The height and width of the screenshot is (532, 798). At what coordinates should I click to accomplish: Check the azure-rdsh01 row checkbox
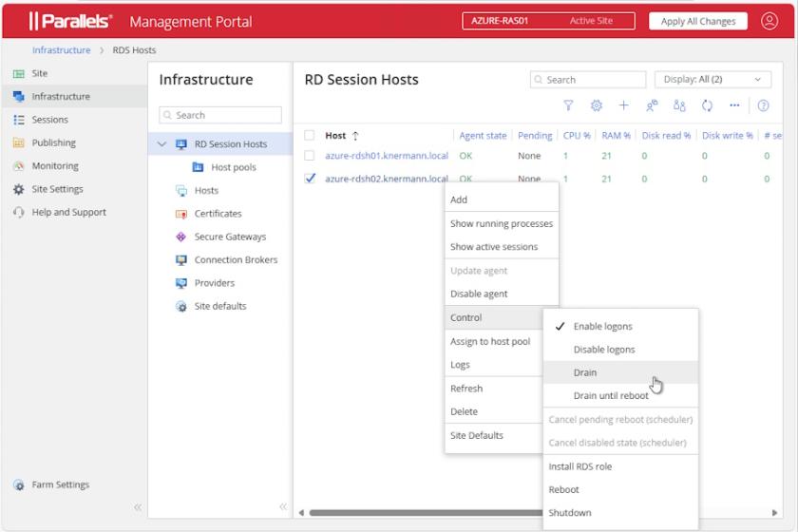tap(309, 155)
